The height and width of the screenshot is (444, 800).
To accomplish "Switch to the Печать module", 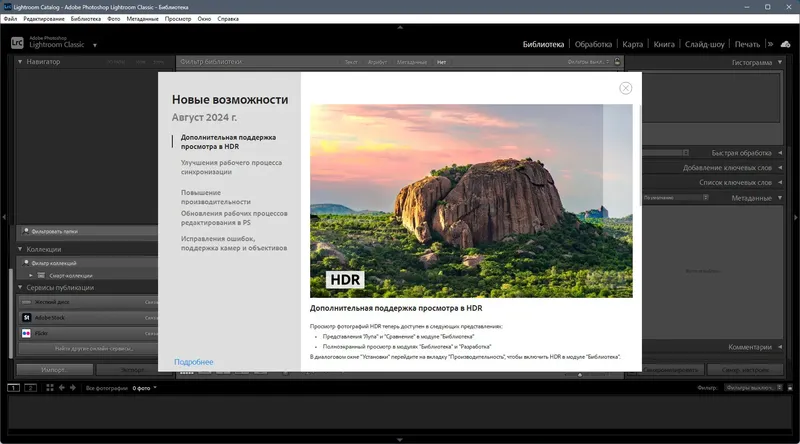I will pyautogui.click(x=747, y=44).
